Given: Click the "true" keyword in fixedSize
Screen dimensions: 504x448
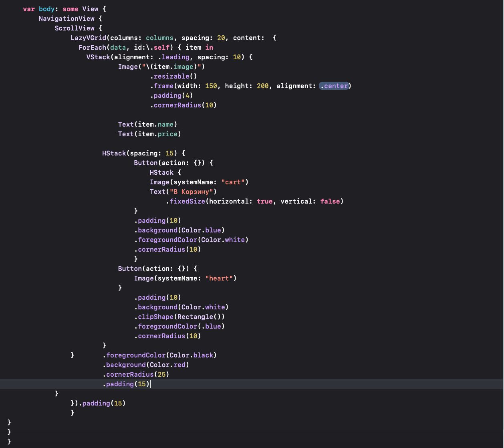Looking at the screenshot, I should tap(265, 201).
